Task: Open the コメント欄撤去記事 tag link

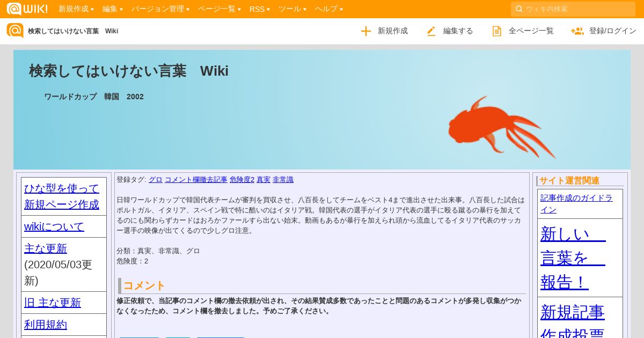Action: point(196,180)
